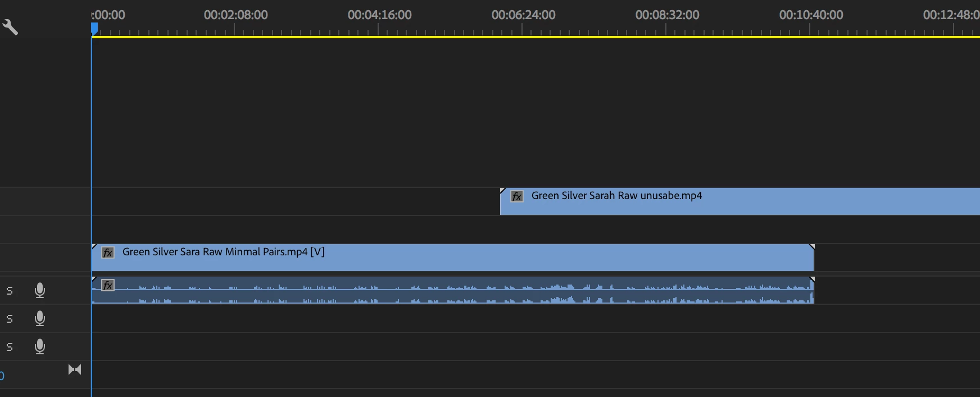980x397 pixels.
Task: Click the ruler at timecode 00:06:24:00
Action: 523,15
